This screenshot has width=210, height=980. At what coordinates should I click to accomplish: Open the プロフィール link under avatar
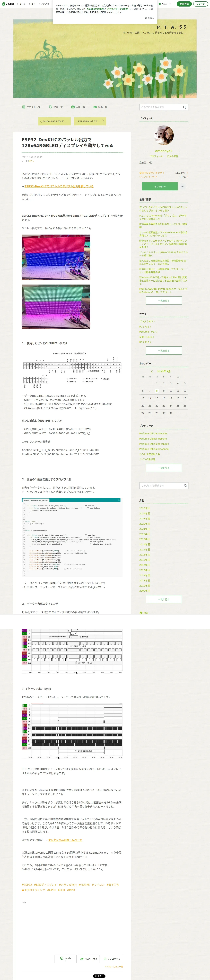click(x=156, y=156)
